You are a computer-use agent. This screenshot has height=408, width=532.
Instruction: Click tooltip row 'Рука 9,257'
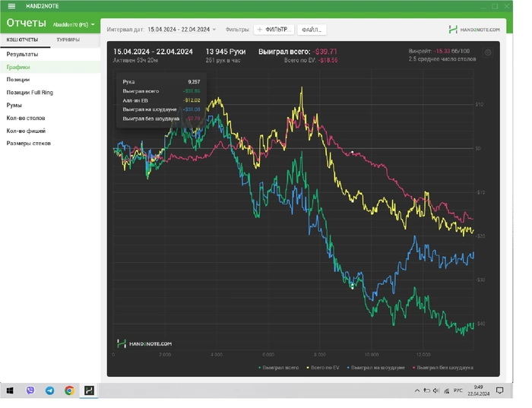[x=161, y=82]
